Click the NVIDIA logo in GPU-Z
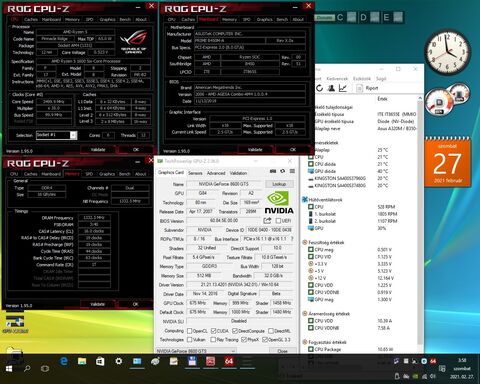The height and width of the screenshot is (384, 480). [x=279, y=203]
